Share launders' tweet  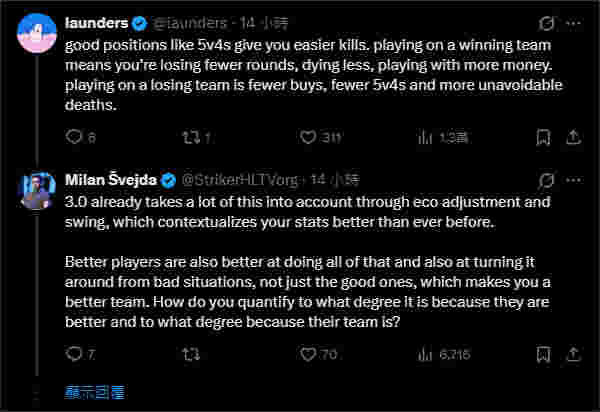(x=574, y=137)
